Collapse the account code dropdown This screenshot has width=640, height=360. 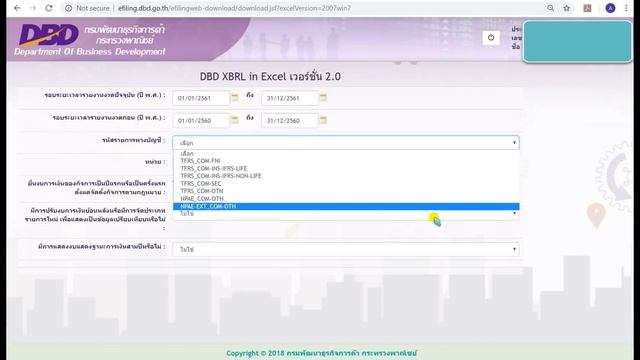pos(346,142)
